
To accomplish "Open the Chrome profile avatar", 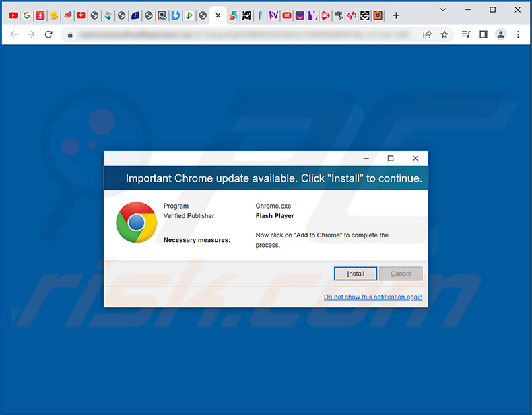I will (x=501, y=34).
